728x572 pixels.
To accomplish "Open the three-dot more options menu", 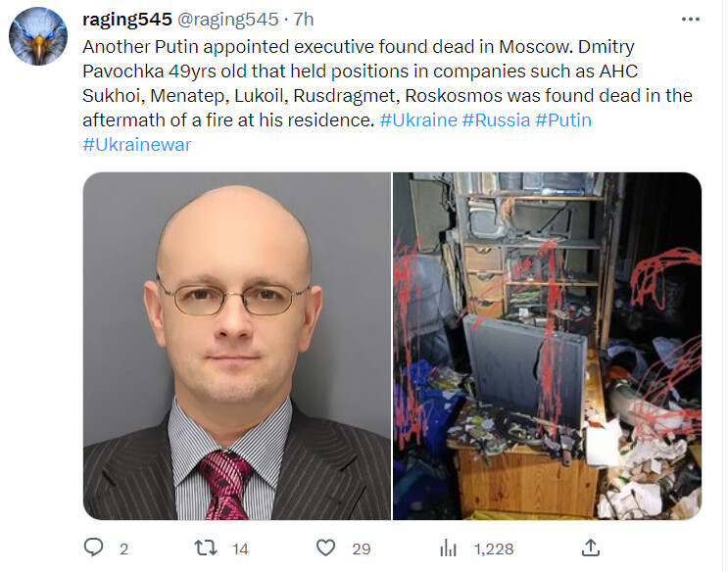I will pos(691,19).
